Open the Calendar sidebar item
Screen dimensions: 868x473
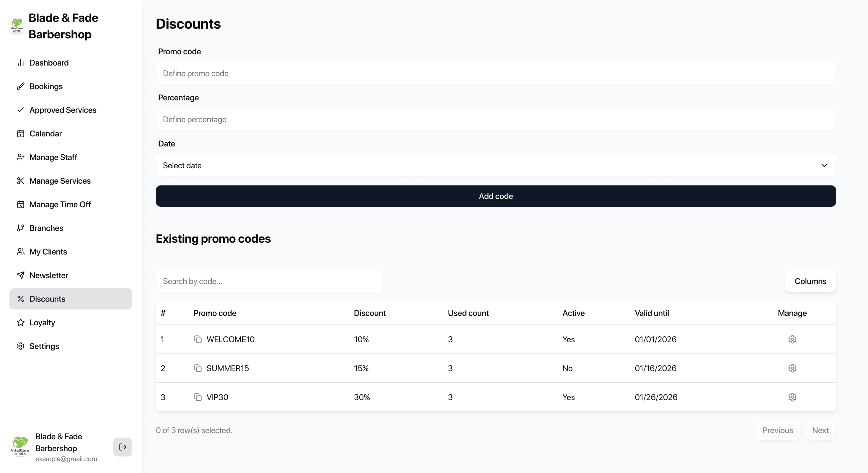pos(45,134)
